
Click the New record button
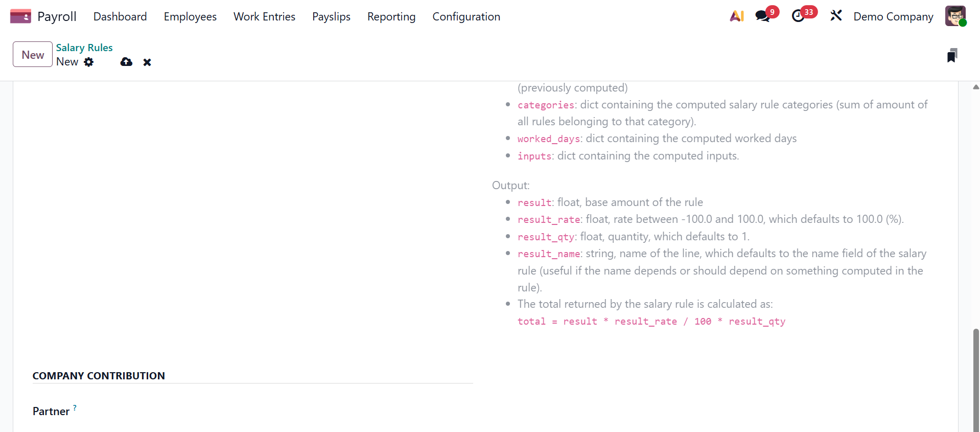[33, 55]
